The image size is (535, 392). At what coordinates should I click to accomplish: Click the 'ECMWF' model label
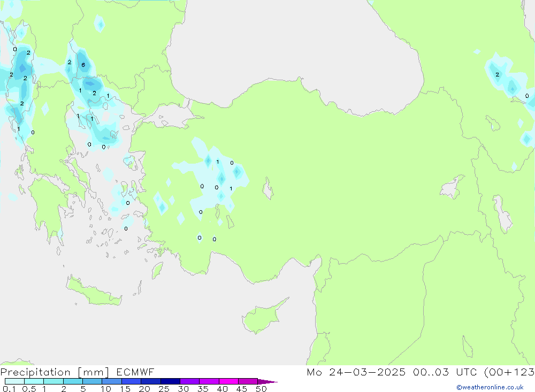135,372
